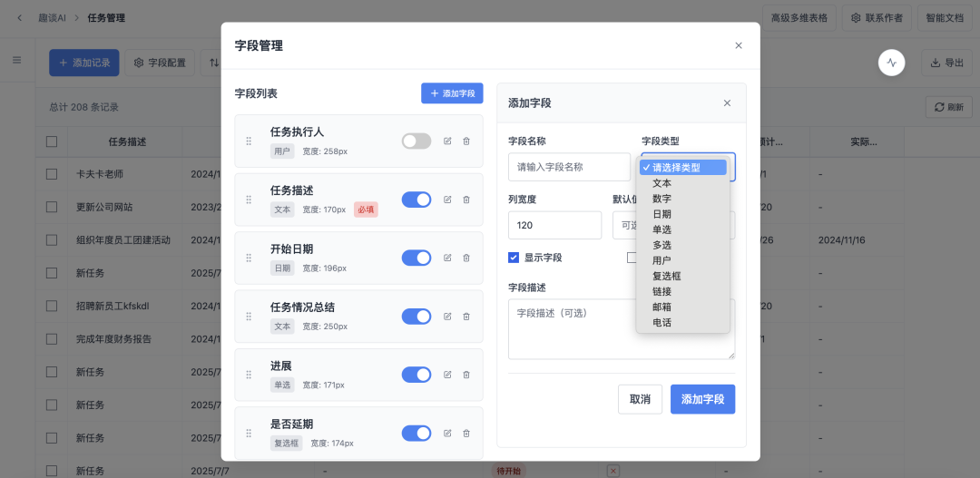Screen dimensions: 980x478
Task: Close the 字段管理 dialog
Action: tap(739, 45)
